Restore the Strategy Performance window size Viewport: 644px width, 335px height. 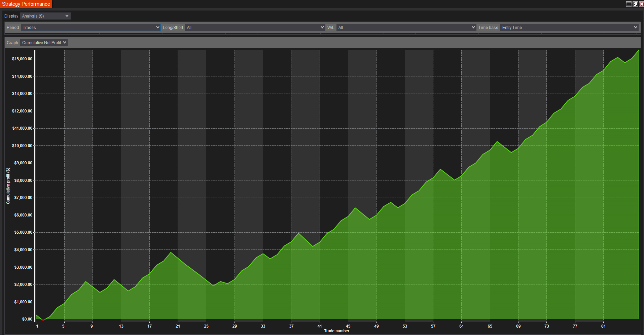[635, 4]
